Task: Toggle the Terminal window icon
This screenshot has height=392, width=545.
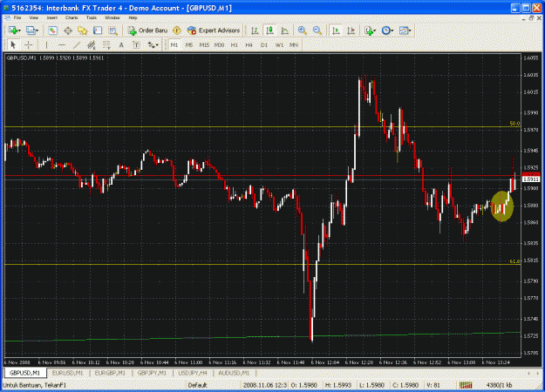Action: click(98, 30)
